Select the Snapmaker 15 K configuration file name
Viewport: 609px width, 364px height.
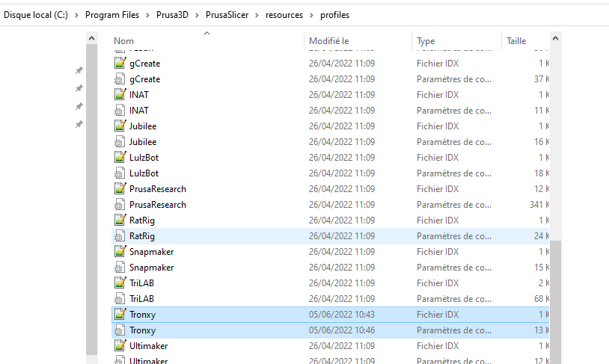[151, 268]
